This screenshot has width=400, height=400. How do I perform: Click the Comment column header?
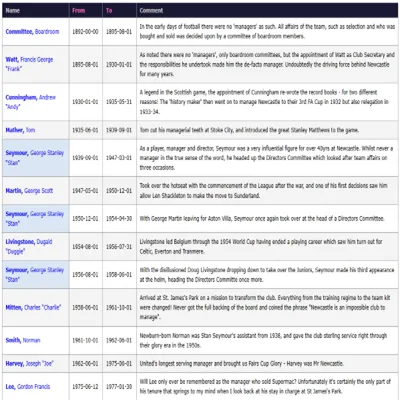[x=151, y=10]
